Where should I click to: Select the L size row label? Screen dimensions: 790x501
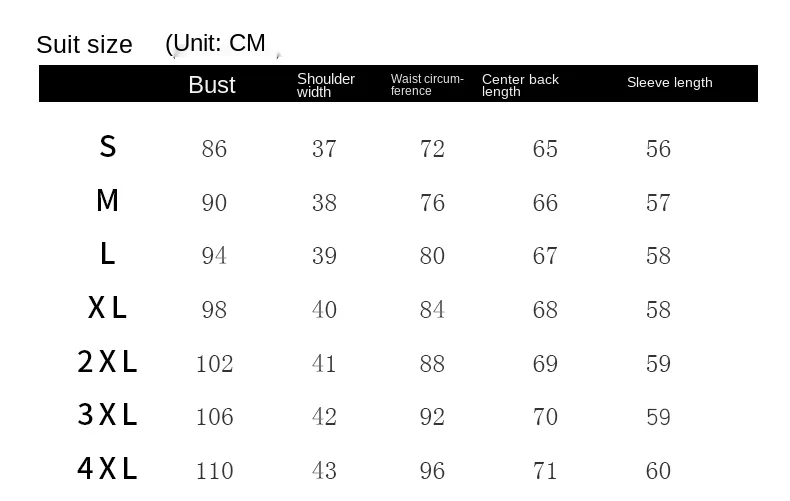[x=108, y=254]
